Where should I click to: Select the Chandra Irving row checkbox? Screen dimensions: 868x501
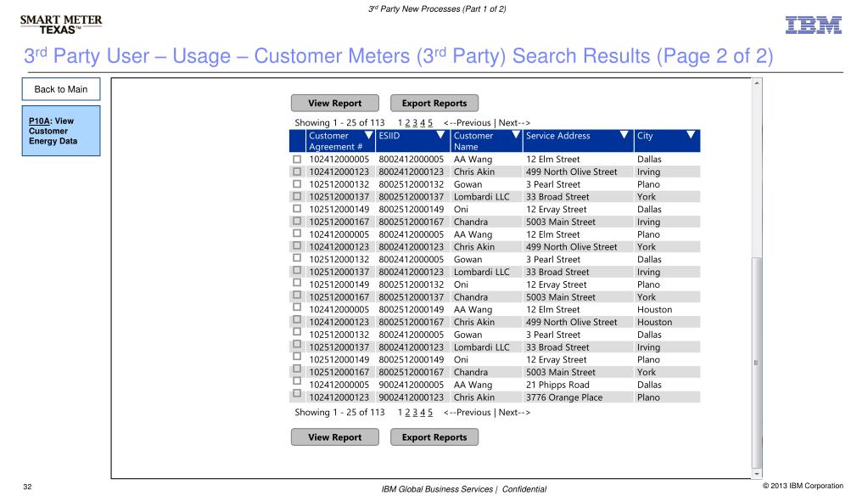point(297,221)
